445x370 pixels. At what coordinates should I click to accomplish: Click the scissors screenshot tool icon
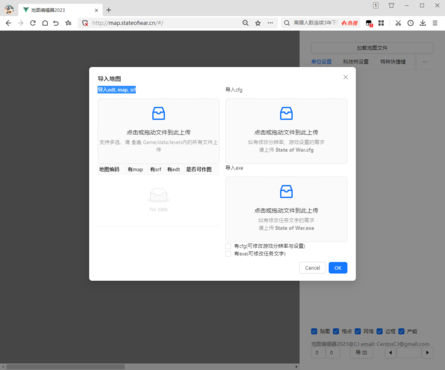tap(398, 23)
